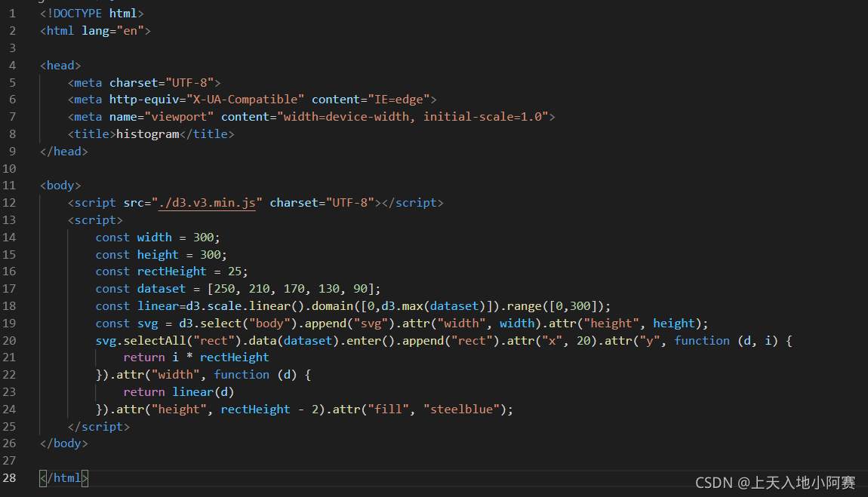Click line number 1 in the gutter

click(x=12, y=14)
